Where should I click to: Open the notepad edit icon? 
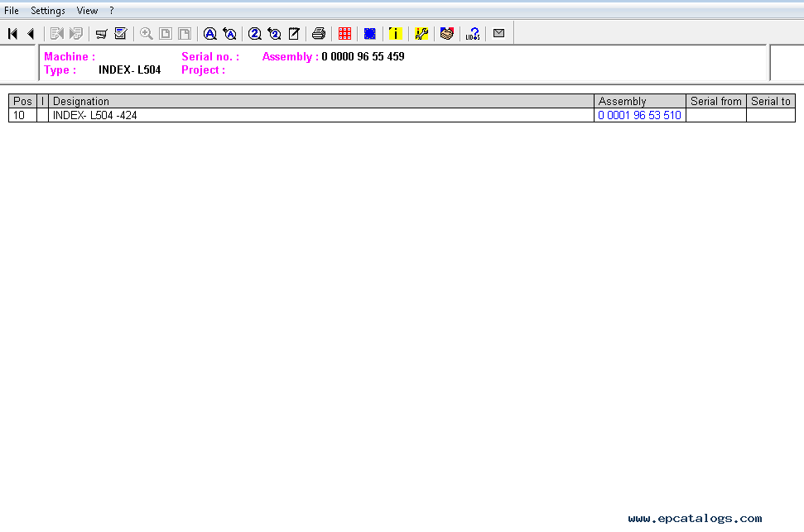[x=294, y=34]
